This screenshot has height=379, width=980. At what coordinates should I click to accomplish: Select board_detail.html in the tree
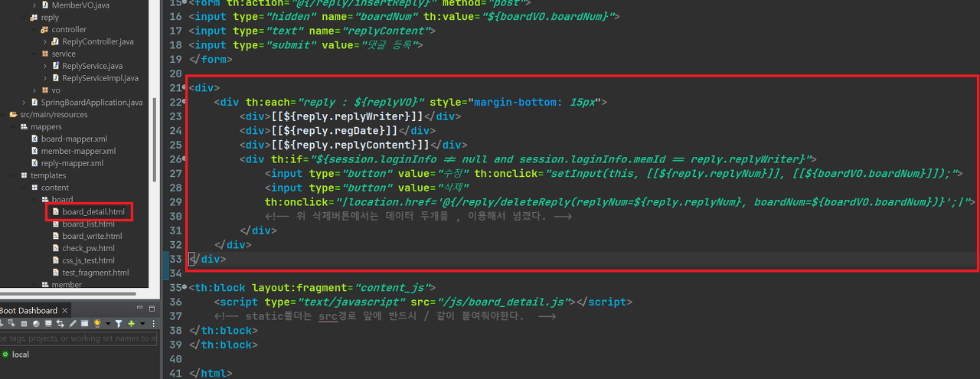pyautogui.click(x=93, y=211)
